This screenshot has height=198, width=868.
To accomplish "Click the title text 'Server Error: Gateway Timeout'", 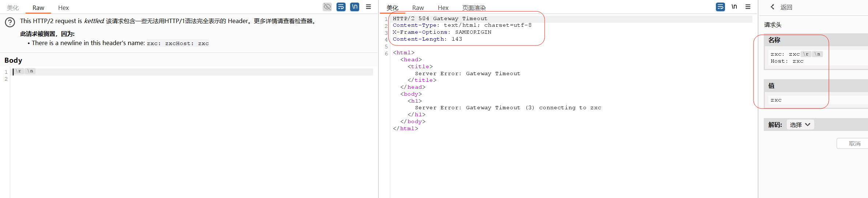I will (467, 74).
